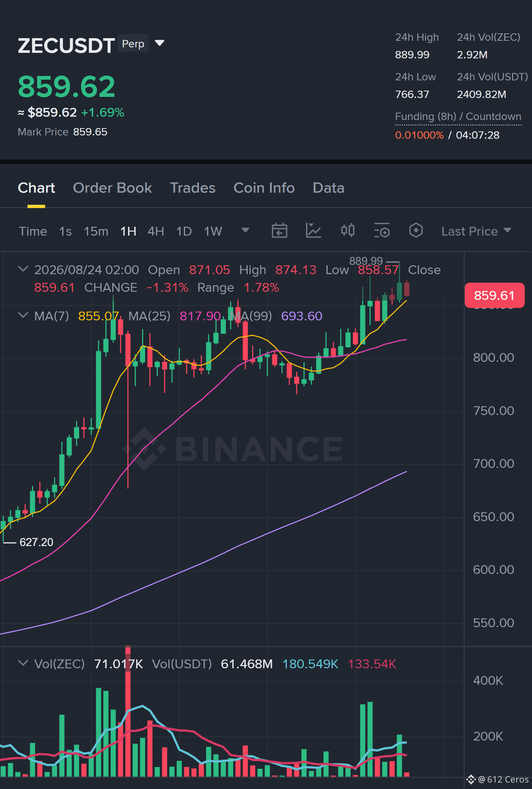The image size is (532, 789).
Task: Click the 04:07:28 countdown value
Action: [478, 135]
